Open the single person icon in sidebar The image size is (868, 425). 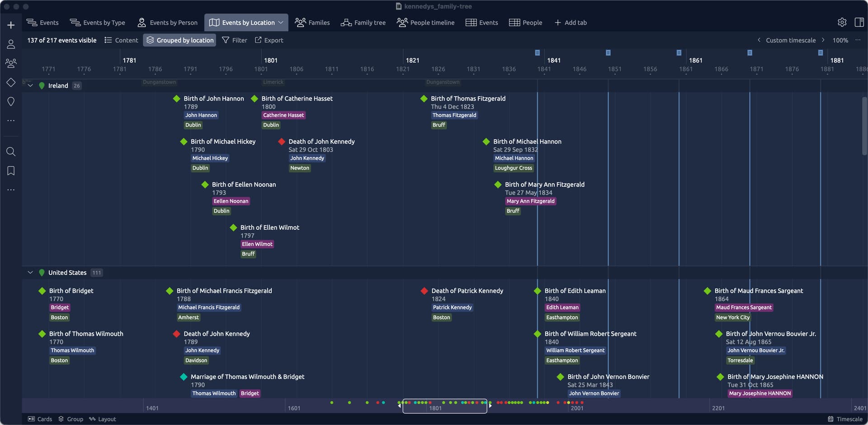point(11,44)
